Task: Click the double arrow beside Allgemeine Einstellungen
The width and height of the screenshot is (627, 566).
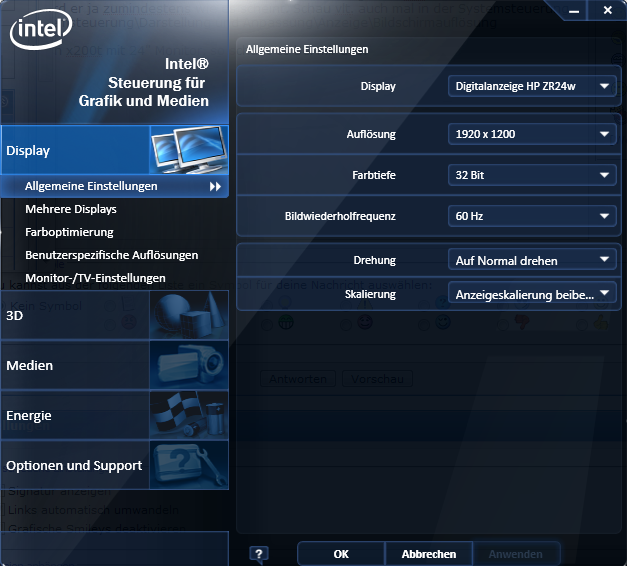Action: [x=215, y=186]
